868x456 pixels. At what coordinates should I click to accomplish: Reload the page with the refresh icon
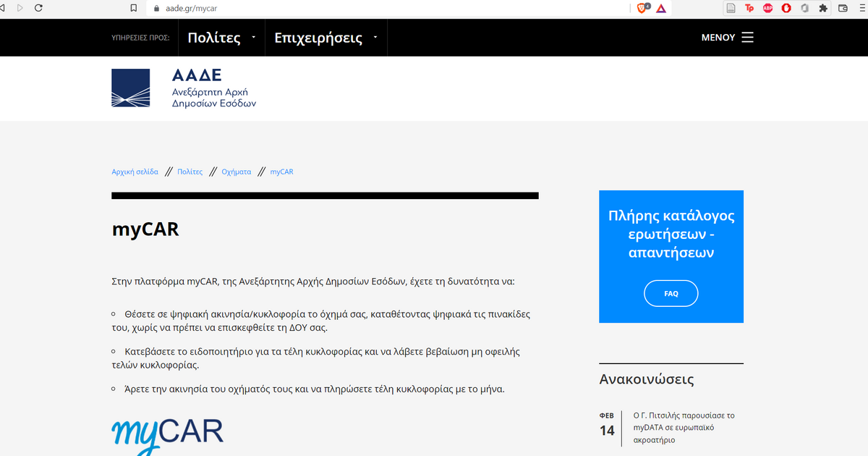pos(38,8)
